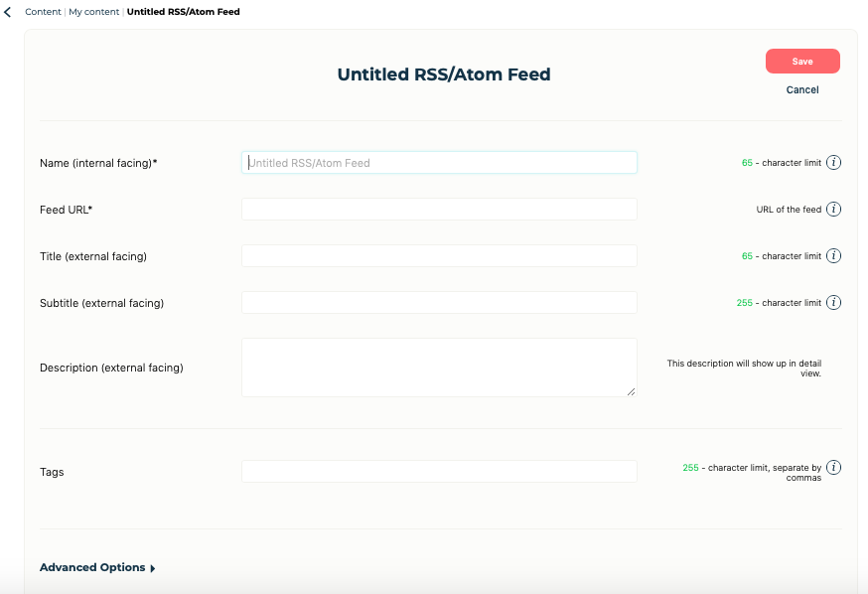868x594 pixels.
Task: Open info icon for Subtitle character limit
Action: coord(833,302)
